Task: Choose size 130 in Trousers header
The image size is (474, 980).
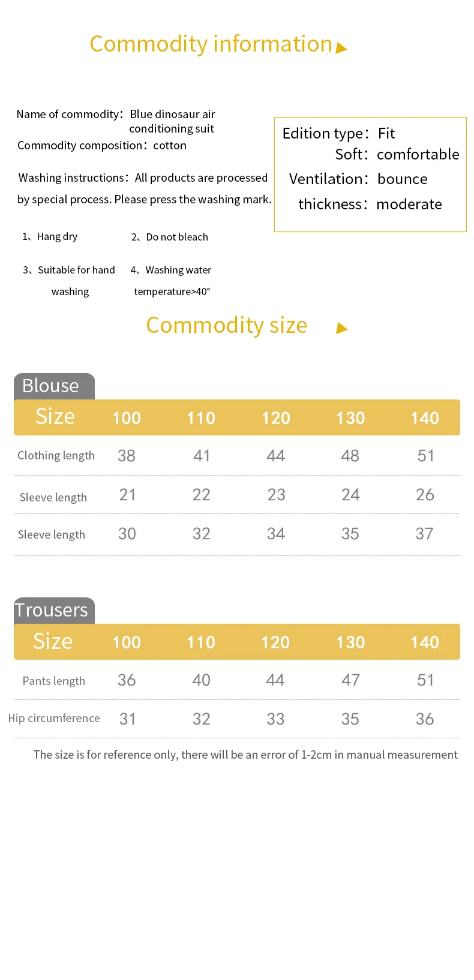Action: pos(350,642)
